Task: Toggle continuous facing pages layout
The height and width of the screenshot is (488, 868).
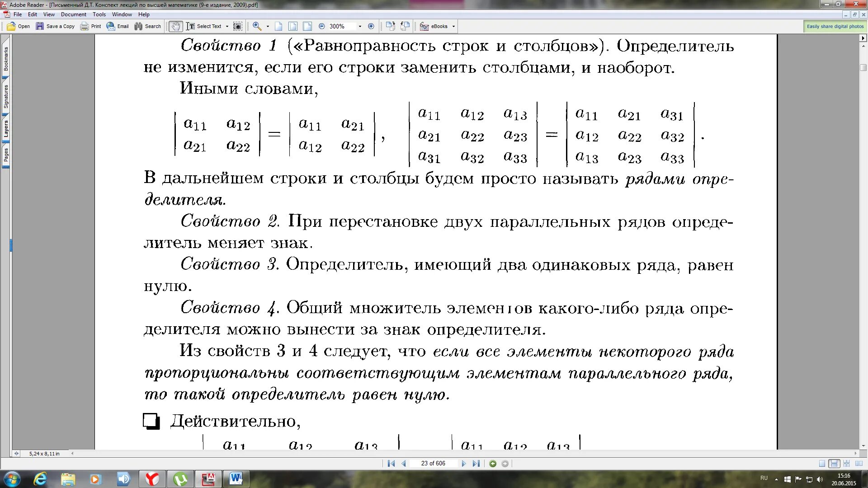Action: (x=846, y=464)
